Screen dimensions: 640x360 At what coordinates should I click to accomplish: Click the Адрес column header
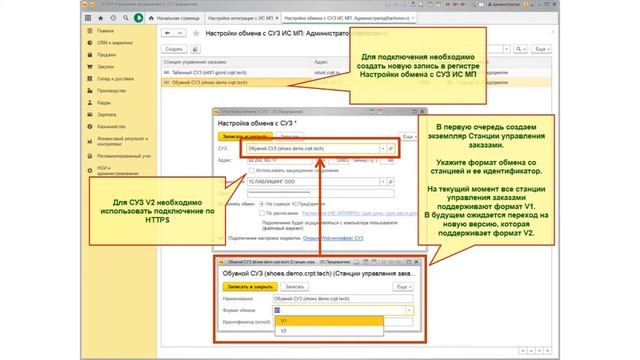321,62
